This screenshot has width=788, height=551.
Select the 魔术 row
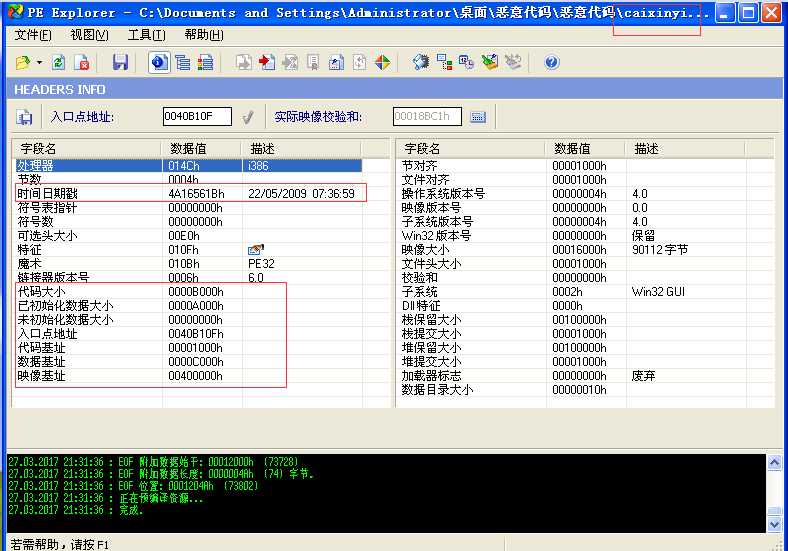(x=189, y=263)
